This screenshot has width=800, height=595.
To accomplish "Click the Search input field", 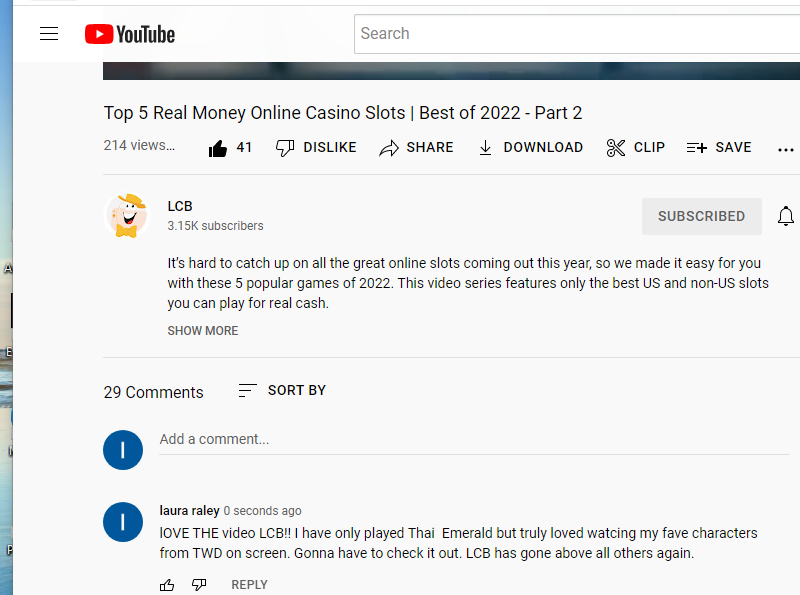I will (577, 34).
